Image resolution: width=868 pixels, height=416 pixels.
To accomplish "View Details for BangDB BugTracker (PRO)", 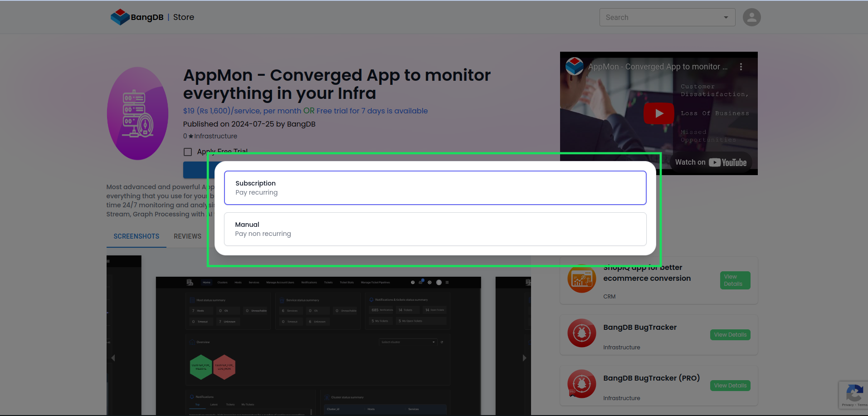I will tap(730, 386).
